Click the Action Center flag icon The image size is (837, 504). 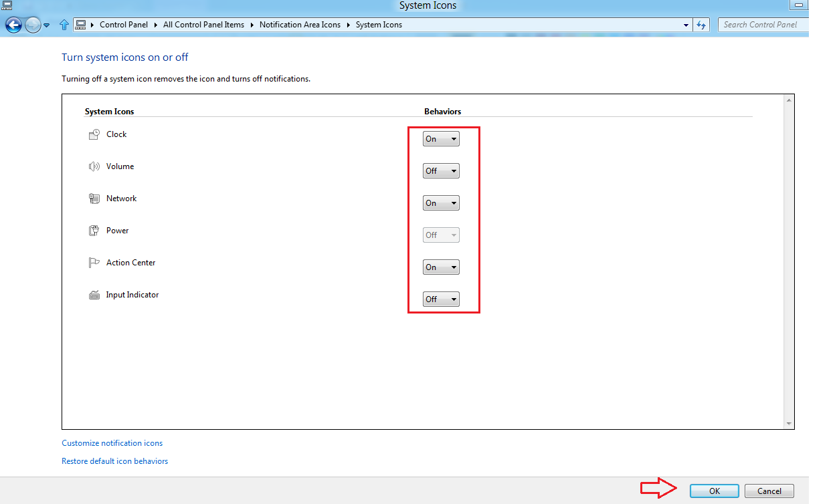click(94, 262)
